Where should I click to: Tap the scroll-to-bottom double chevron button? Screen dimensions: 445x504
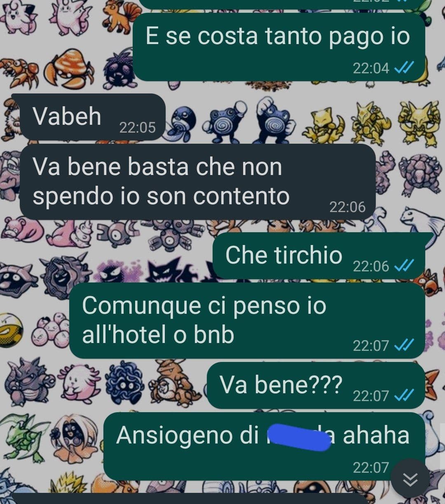click(410, 478)
